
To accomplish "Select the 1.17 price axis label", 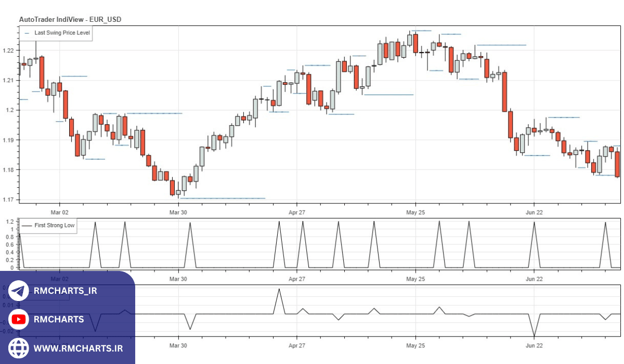I will 8,200.
